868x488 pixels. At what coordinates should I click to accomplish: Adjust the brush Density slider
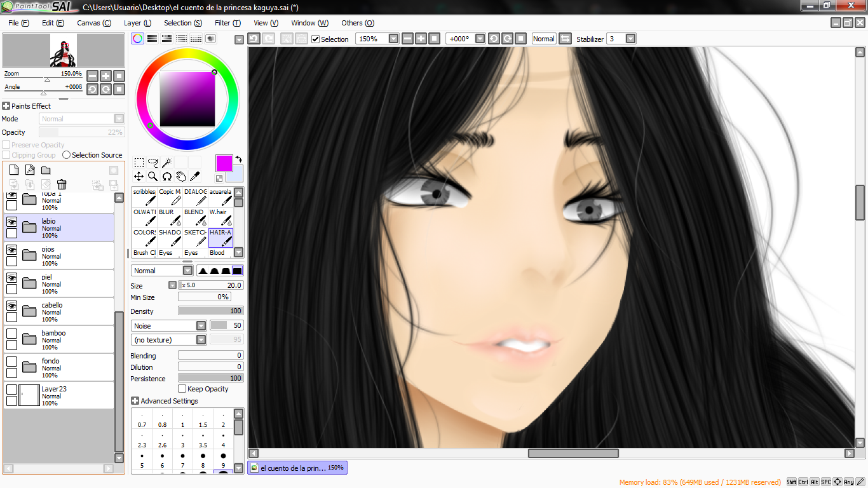(210, 311)
